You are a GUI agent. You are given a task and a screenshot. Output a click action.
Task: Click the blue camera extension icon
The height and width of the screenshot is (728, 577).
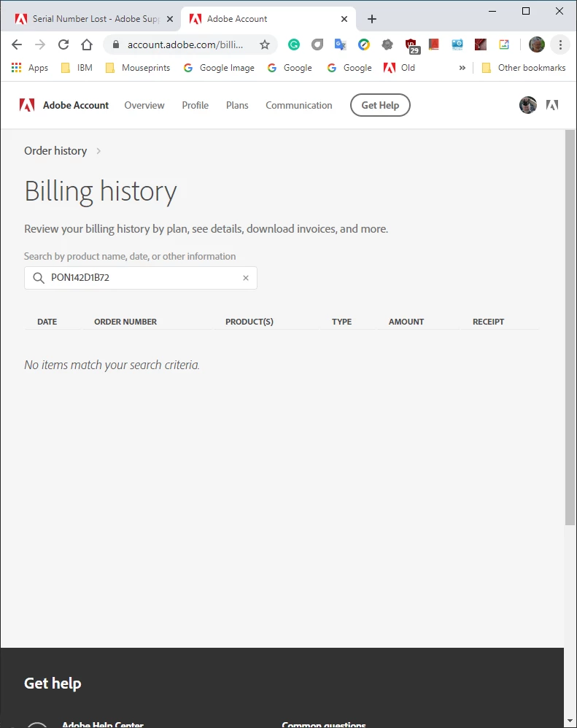457,44
